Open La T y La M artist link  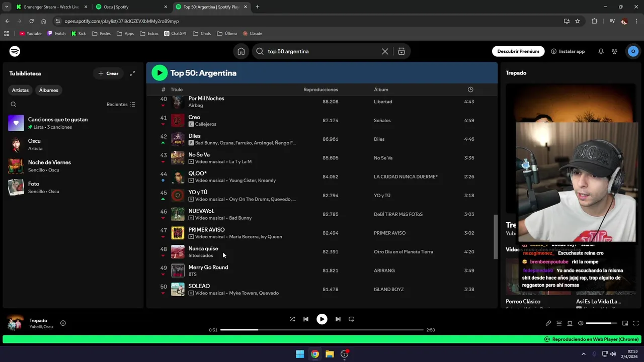pos(240,161)
